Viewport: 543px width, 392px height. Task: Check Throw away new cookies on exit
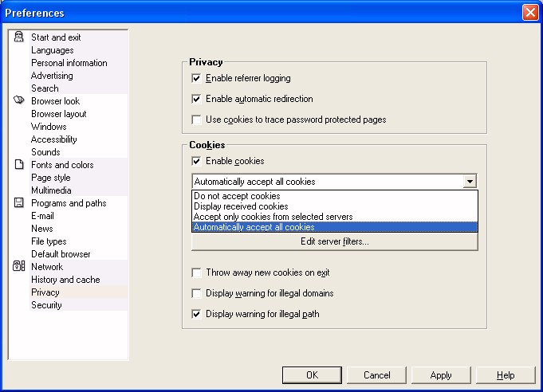196,272
